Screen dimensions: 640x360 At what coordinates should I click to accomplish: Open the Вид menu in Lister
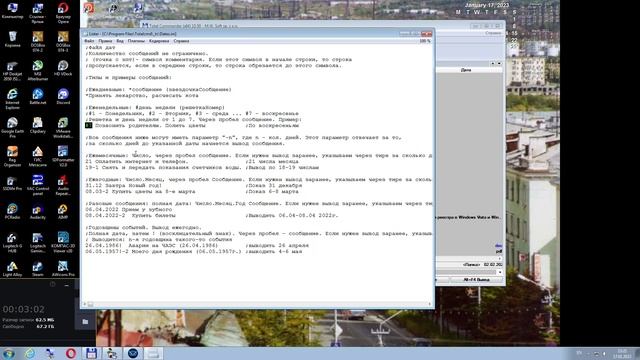coord(120,41)
